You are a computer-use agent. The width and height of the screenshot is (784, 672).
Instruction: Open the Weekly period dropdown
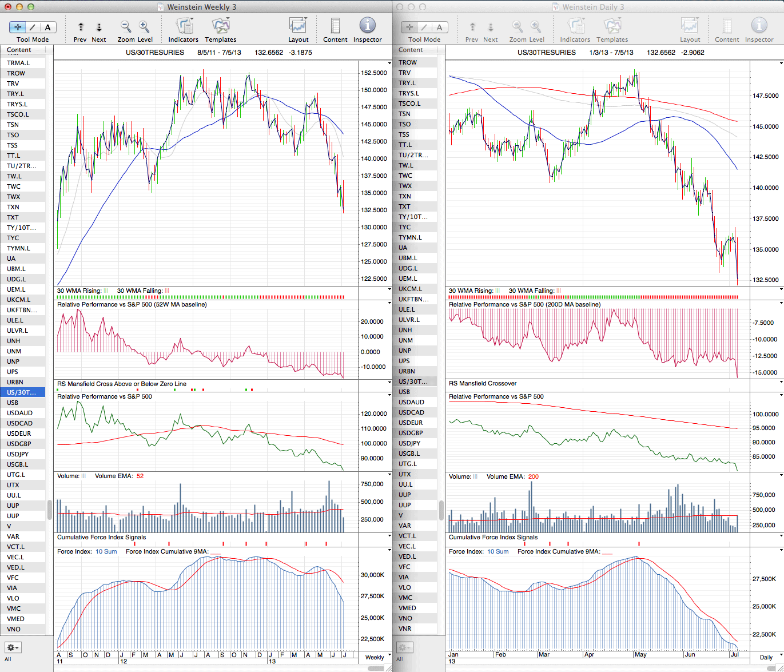click(x=378, y=657)
